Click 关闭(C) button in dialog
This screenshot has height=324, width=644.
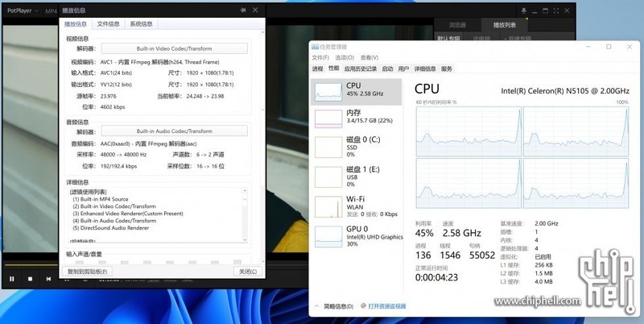click(x=248, y=272)
